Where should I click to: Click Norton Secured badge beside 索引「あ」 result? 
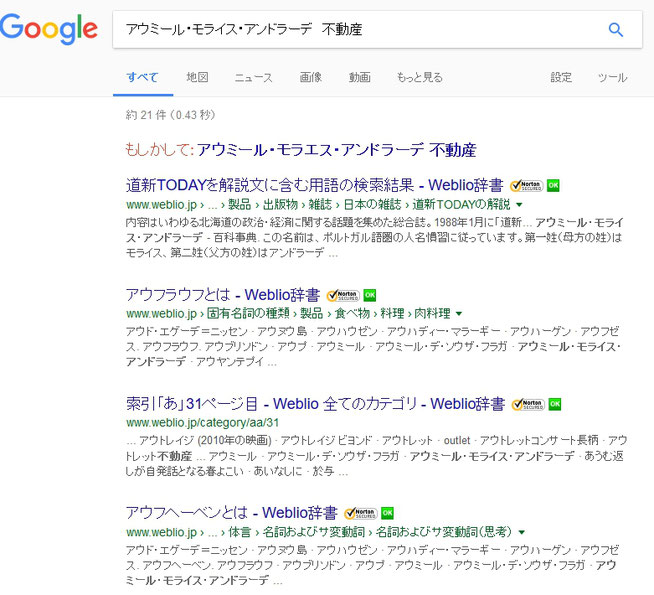(x=528, y=404)
